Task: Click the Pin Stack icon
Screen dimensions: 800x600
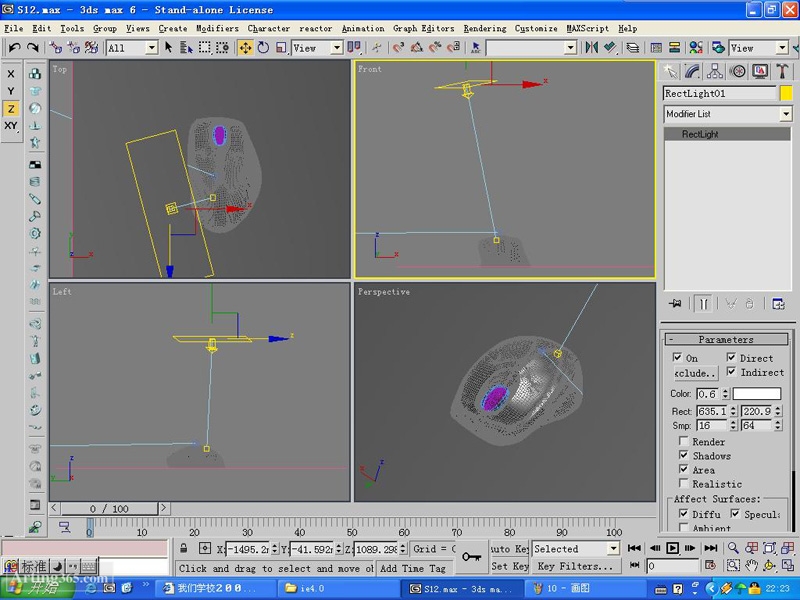Action: point(676,304)
